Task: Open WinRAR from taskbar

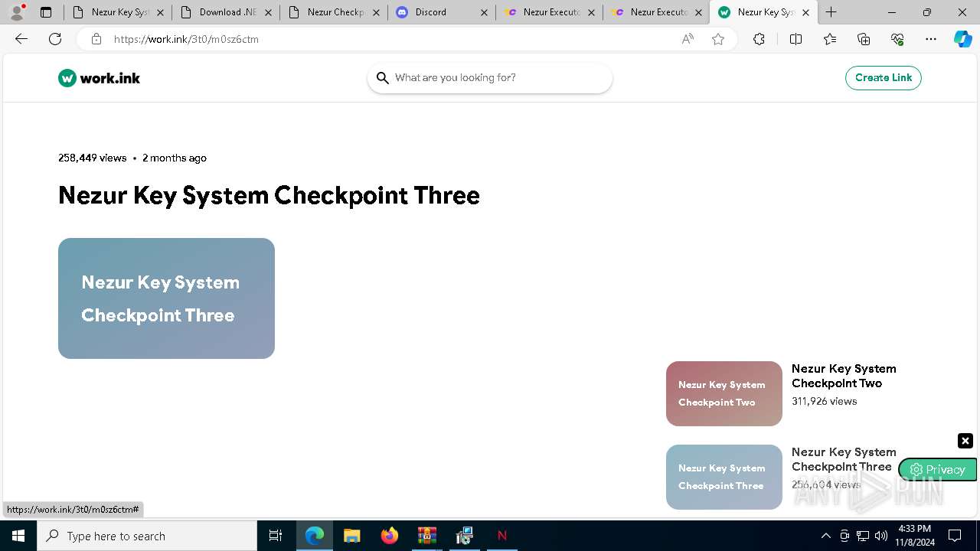Action: [x=426, y=536]
